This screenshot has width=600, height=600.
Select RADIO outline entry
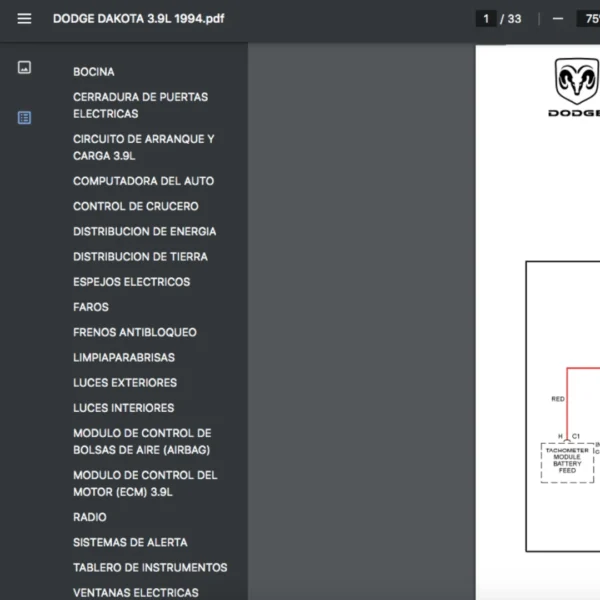point(90,517)
